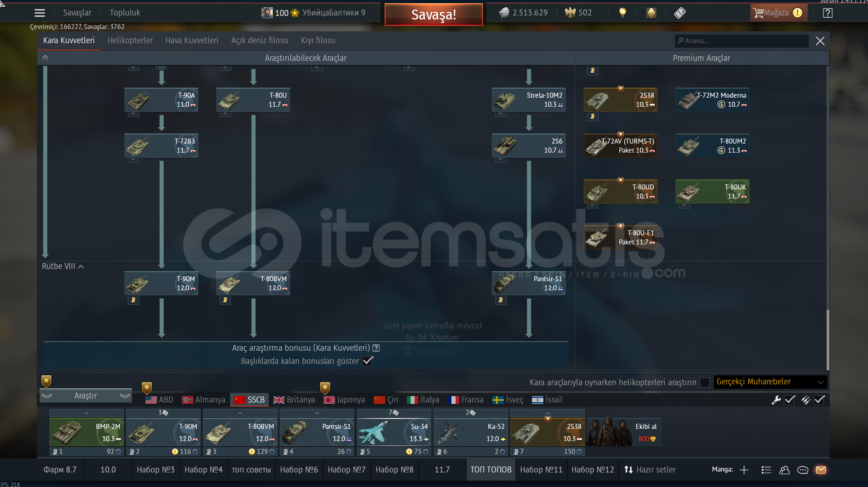Open the Gerçekçi Muharebeler mode dropdown
Image resolution: width=868 pixels, height=487 pixels.
[770, 382]
